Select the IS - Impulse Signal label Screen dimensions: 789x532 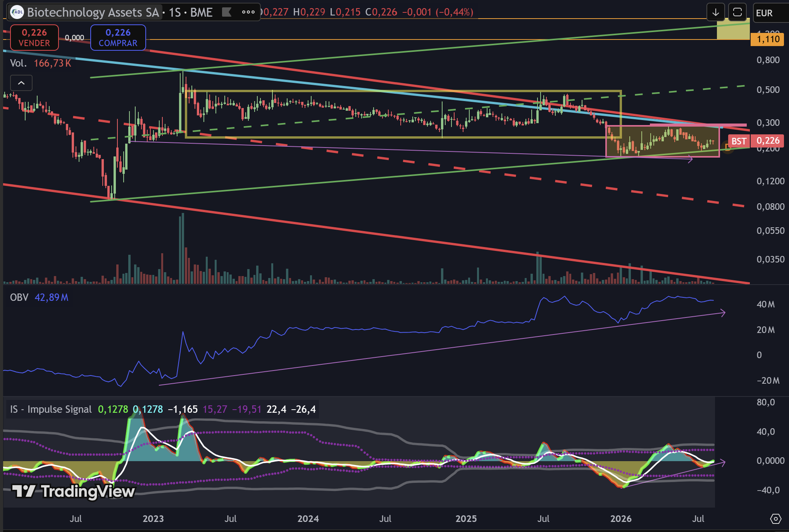[x=51, y=409]
